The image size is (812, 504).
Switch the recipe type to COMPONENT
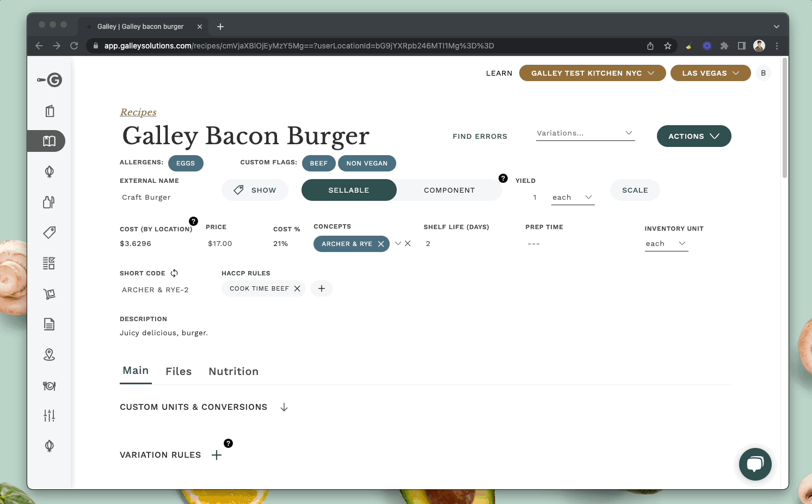coord(449,190)
